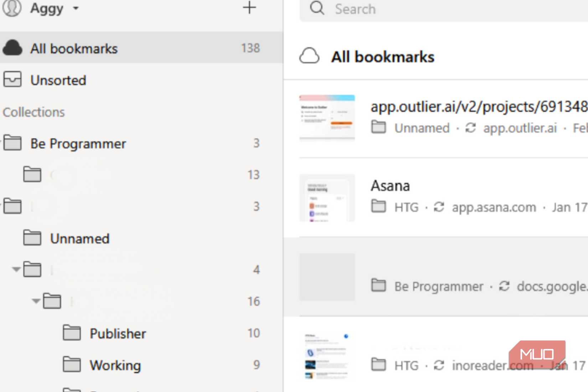Click the folder icon on the docs.google bookmark row
588x392 pixels.
(x=378, y=285)
